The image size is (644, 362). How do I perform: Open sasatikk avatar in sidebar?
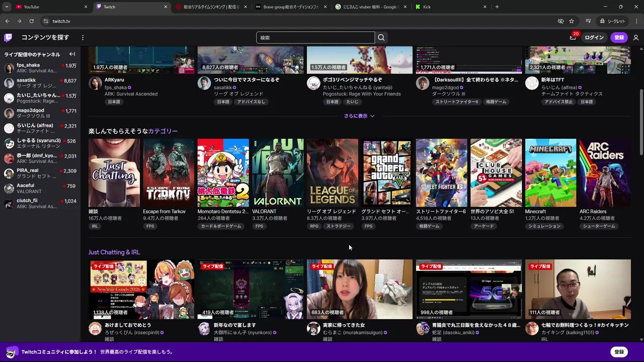click(9, 83)
